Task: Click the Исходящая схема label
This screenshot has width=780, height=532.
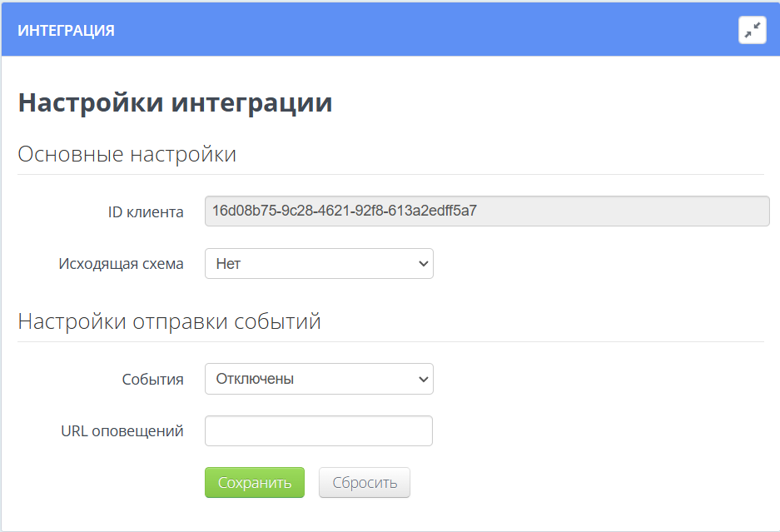Action: pos(121,264)
